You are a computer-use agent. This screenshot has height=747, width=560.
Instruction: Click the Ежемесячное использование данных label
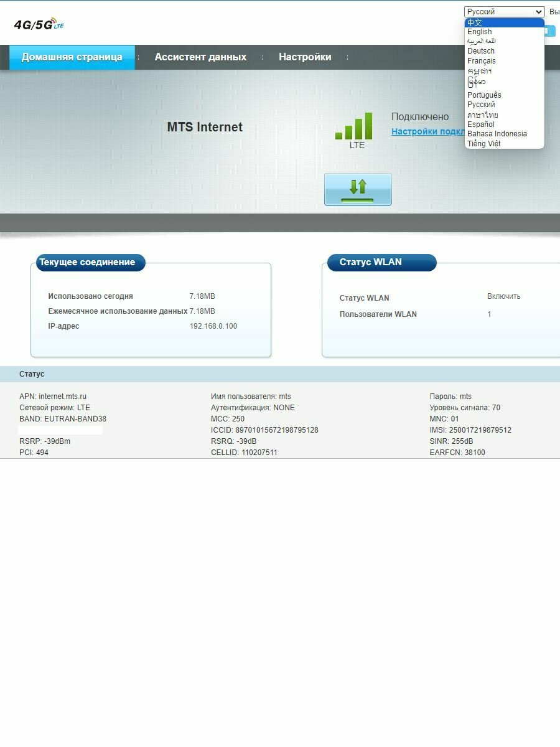[x=118, y=311]
